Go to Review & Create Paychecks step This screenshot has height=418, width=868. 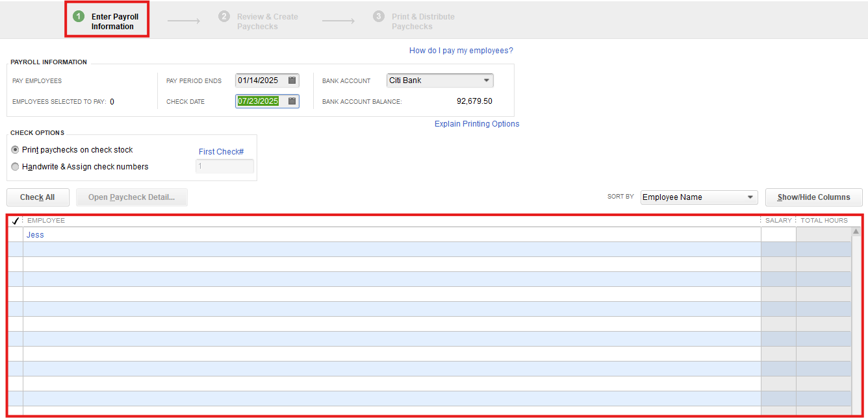point(267,21)
